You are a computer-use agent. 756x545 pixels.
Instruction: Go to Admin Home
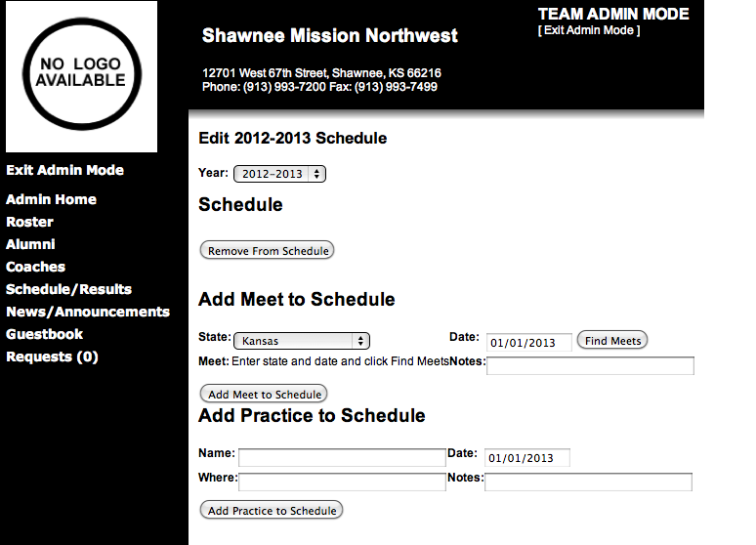click(51, 199)
